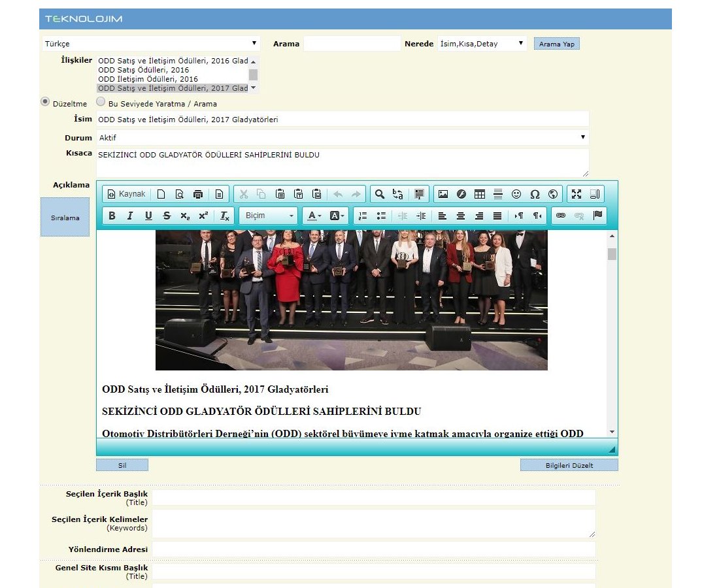Select the Düzeltme radio button
Screen dimensions: 719x588
point(45,102)
